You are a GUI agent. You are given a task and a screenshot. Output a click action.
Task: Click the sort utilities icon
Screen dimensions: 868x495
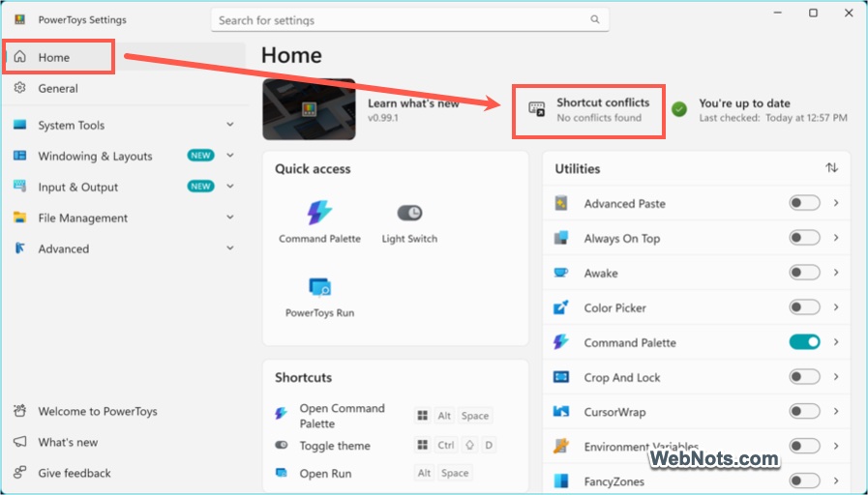tap(831, 167)
